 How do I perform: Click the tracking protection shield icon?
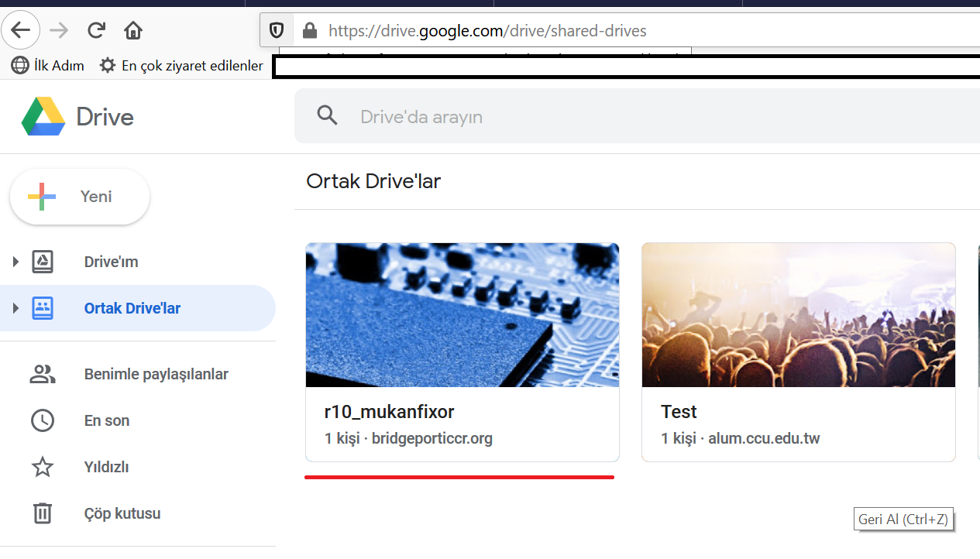(x=277, y=31)
